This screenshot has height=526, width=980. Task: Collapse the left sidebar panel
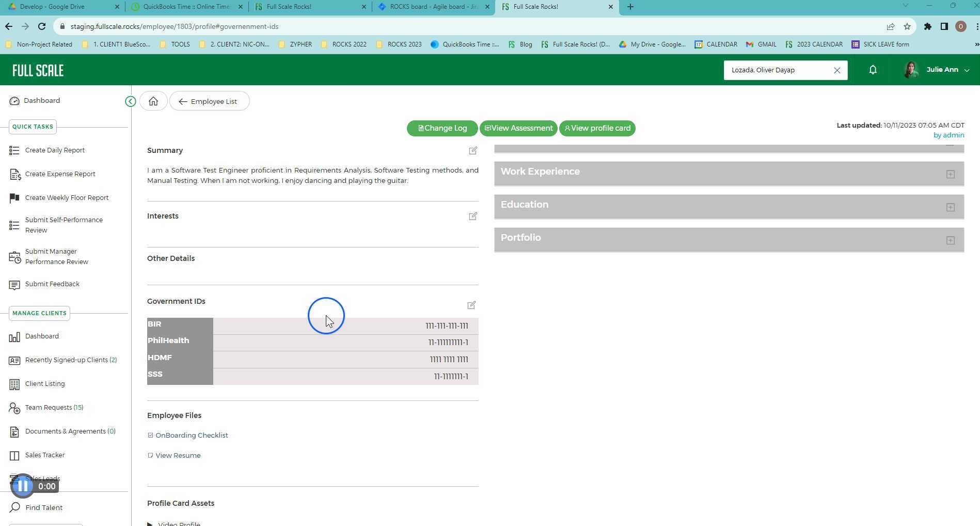pyautogui.click(x=130, y=101)
